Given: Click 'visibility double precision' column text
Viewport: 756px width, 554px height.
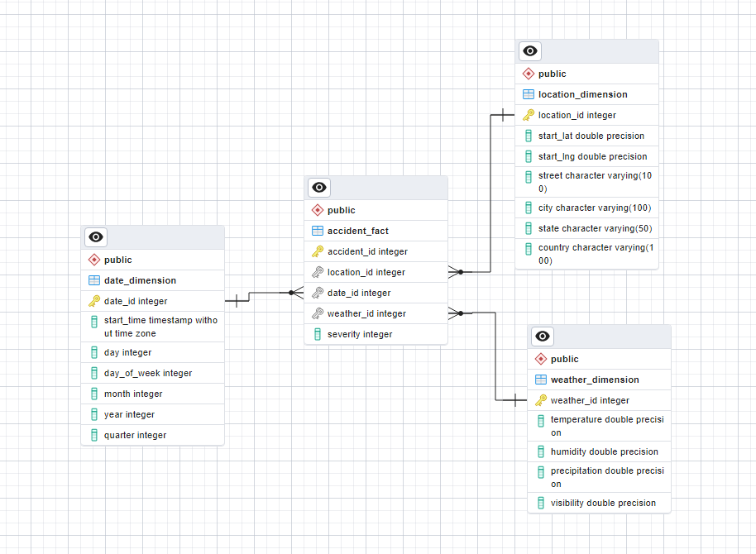Looking at the screenshot, I should (603, 504).
